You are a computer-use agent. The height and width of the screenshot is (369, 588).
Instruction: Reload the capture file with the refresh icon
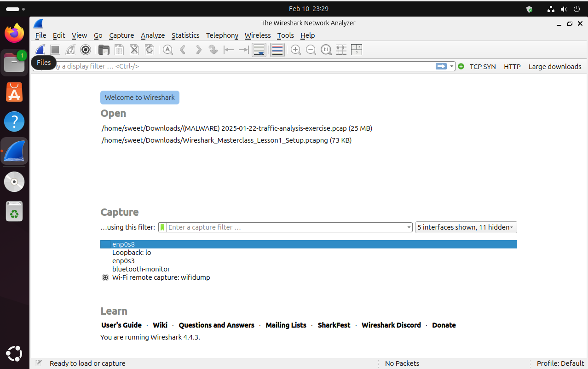150,50
